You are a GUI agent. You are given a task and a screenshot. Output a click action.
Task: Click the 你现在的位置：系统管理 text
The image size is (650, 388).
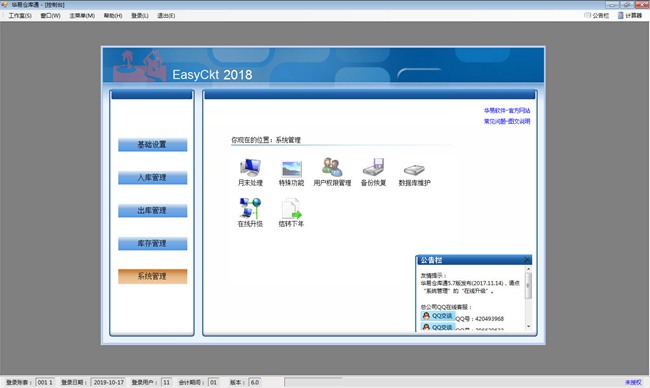pyautogui.click(x=266, y=140)
